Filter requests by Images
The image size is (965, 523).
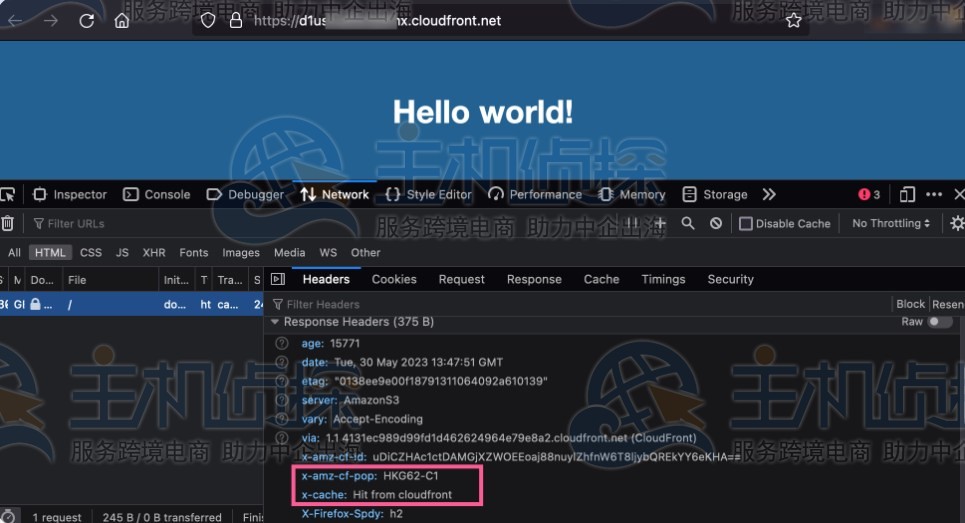(241, 252)
